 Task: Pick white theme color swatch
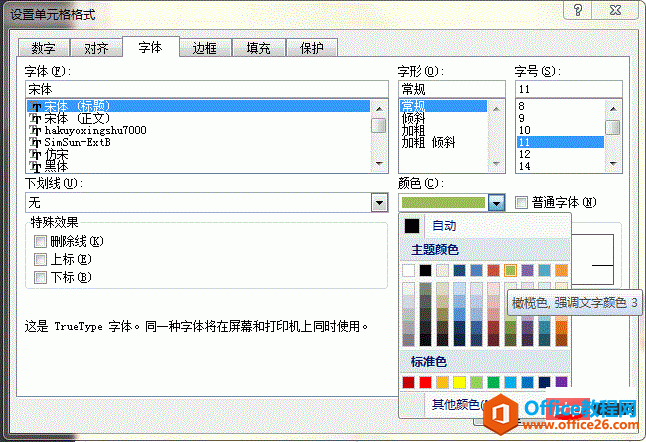point(408,270)
